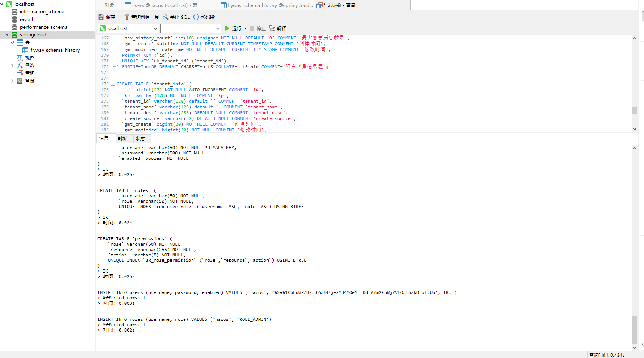Select the performance_schema database icon
The width and height of the screenshot is (644, 358).
click(15, 27)
